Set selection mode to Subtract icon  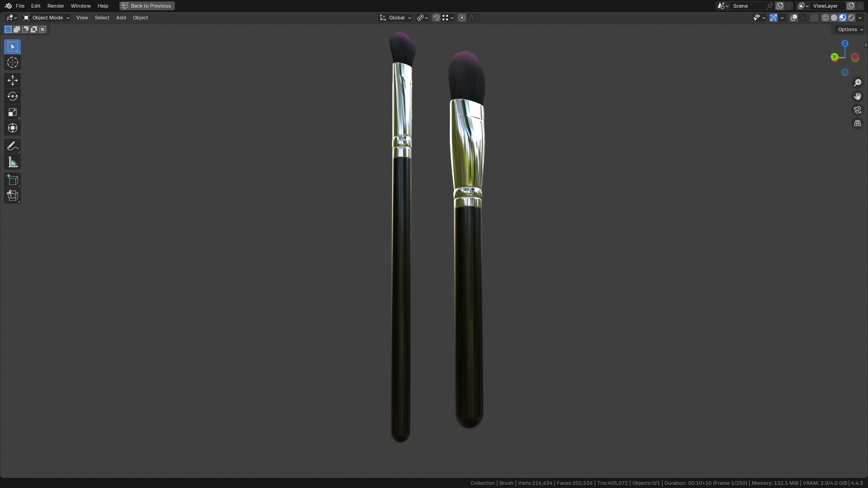[25, 29]
